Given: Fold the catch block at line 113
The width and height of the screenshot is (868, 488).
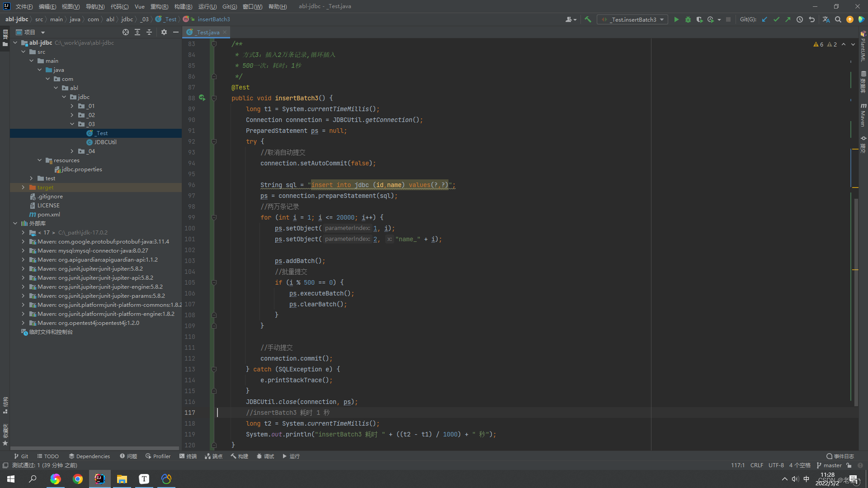Looking at the screenshot, I should 214,369.
